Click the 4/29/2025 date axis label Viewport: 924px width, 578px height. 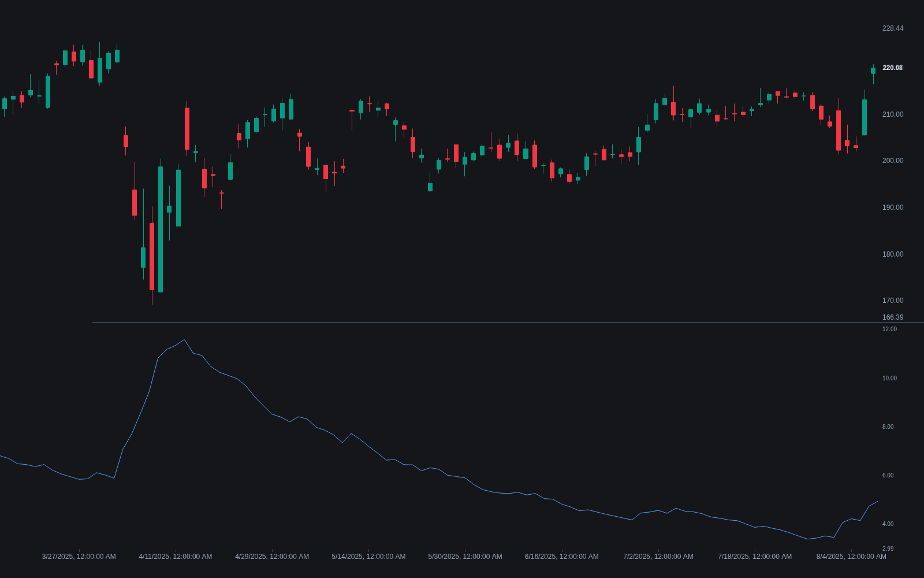pos(272,557)
